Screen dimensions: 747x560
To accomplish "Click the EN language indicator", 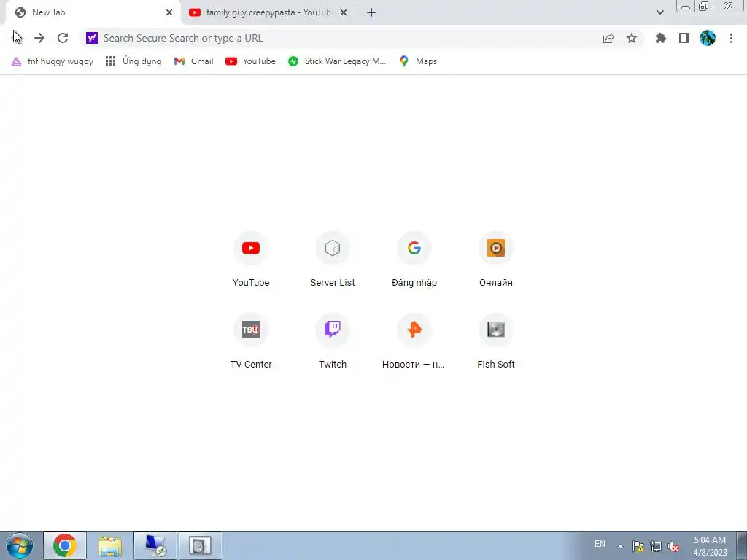I will pos(600,544).
